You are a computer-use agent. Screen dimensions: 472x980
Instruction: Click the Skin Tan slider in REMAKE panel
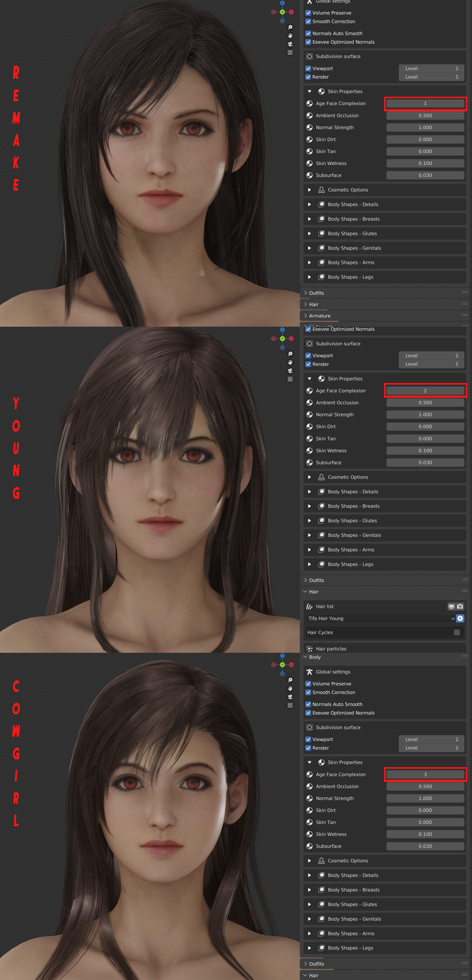pyautogui.click(x=425, y=151)
